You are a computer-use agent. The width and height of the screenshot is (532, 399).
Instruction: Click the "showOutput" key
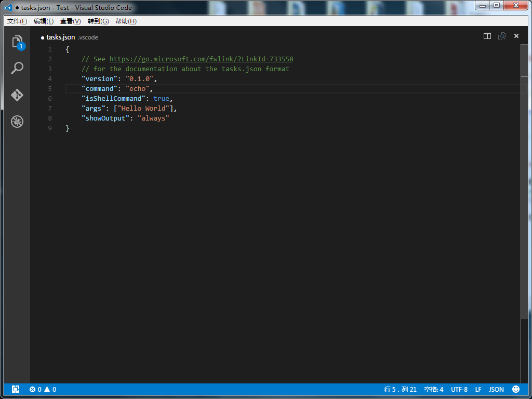[105, 118]
